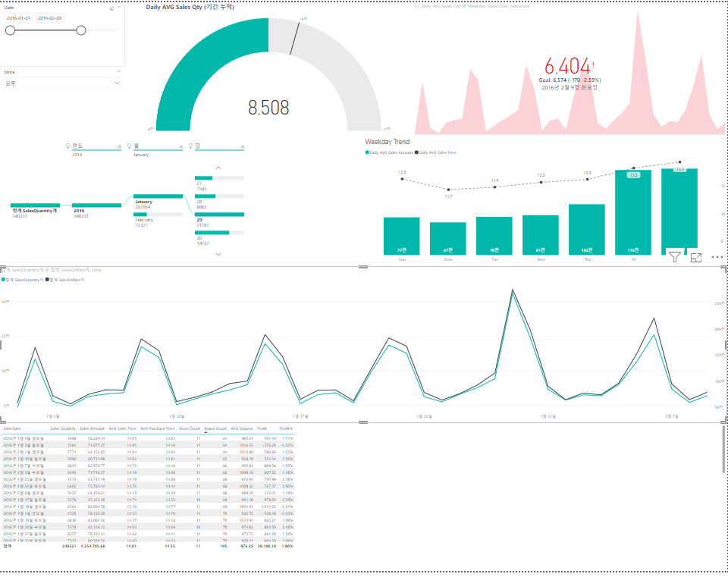Click the 8,508 gauge value

click(x=268, y=108)
